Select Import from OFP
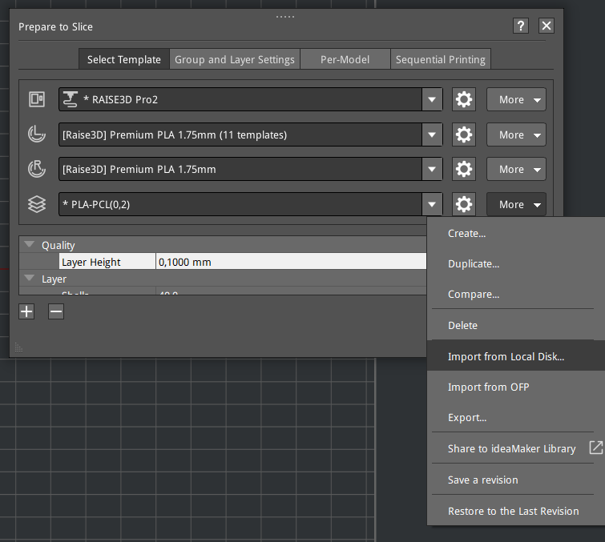This screenshot has height=542, width=605. (x=516, y=387)
